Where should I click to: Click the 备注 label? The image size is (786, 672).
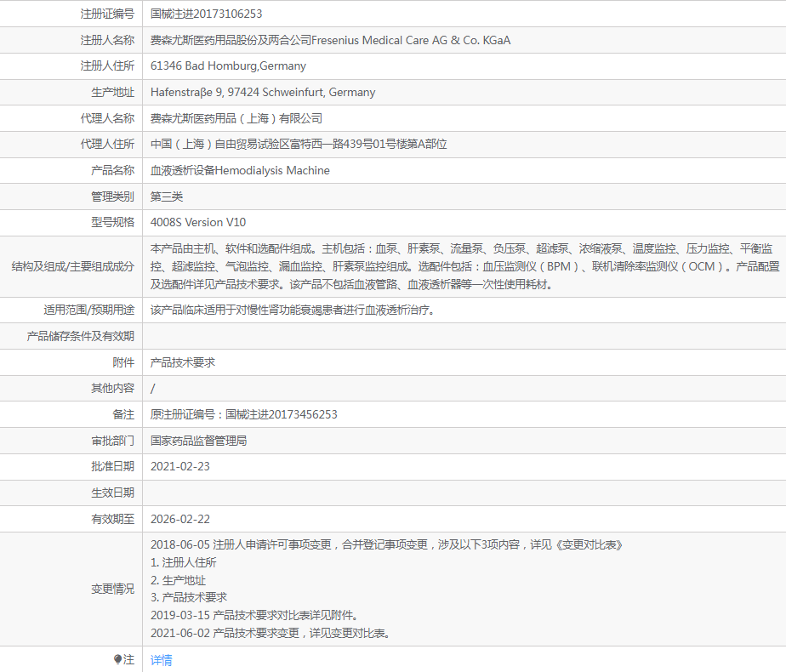click(123, 414)
